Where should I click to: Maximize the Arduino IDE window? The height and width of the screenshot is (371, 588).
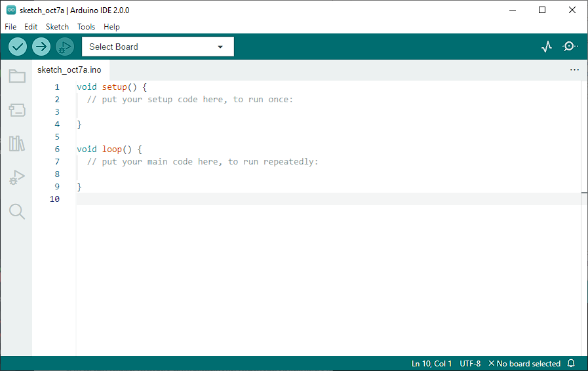(x=542, y=10)
